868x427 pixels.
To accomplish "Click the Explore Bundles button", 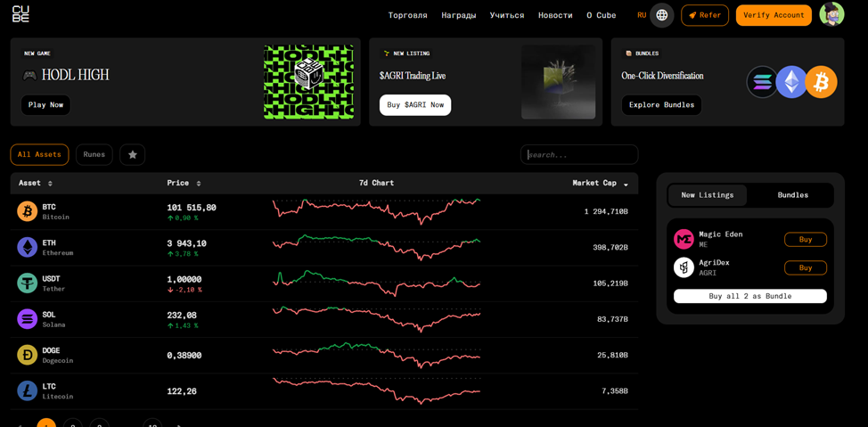I will (x=661, y=104).
